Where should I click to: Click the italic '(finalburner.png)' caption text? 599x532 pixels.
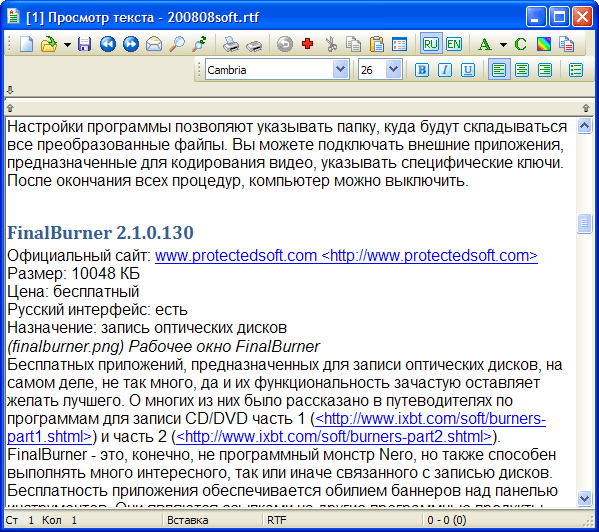click(66, 346)
